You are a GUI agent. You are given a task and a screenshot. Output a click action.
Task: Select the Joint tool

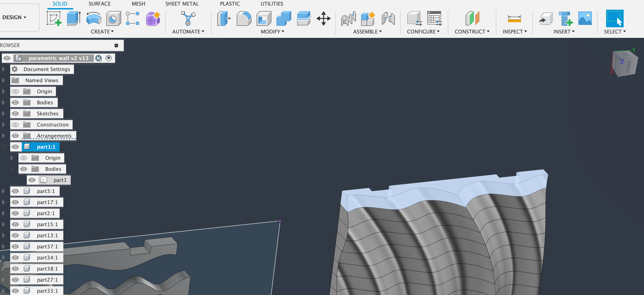[348, 18]
